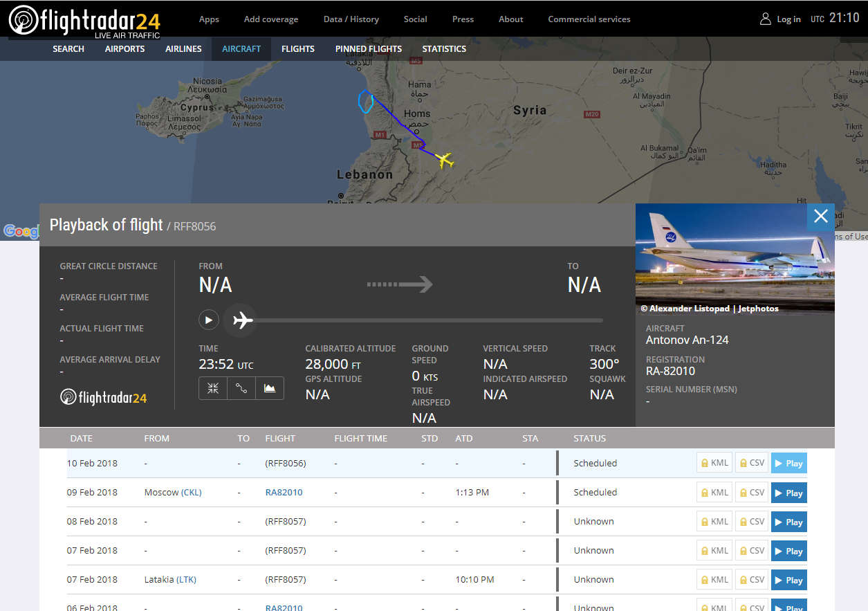Screen dimensions: 868x611
Task: Select the AIRCRAFT tab
Action: pyautogui.click(x=241, y=49)
